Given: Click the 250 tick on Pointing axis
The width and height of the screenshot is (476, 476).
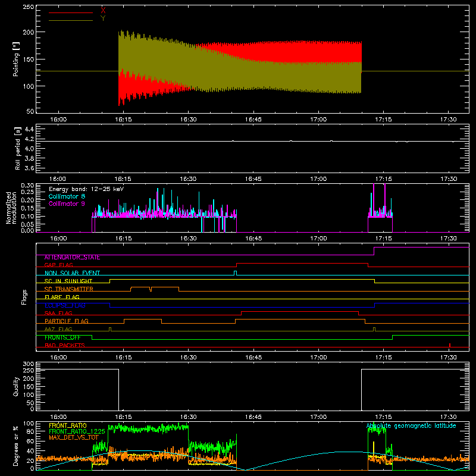Looking at the screenshot, I should (28, 7).
